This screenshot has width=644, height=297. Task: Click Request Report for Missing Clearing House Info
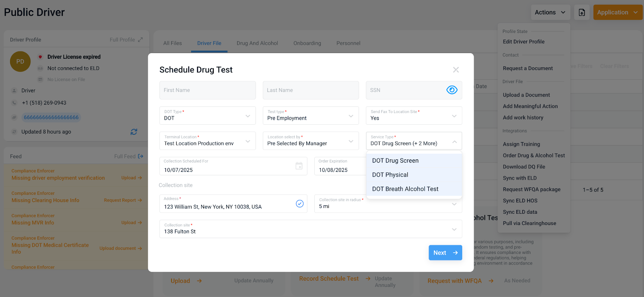tap(123, 200)
